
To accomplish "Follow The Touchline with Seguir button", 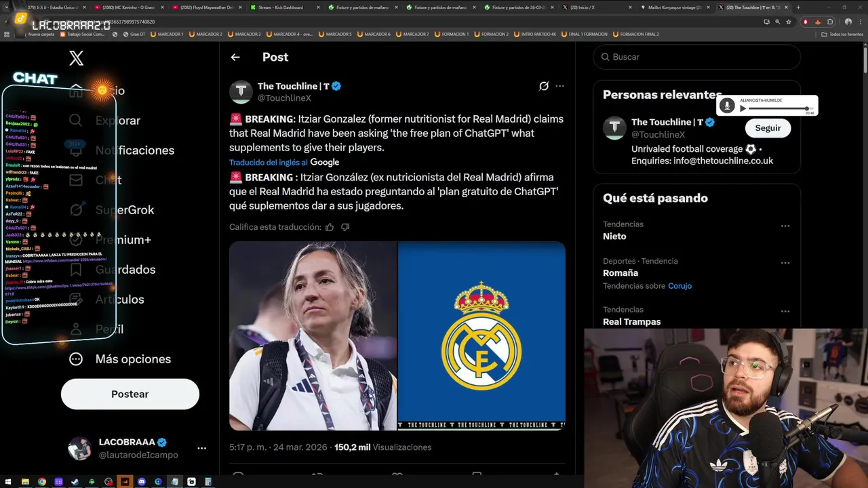I will pyautogui.click(x=768, y=128).
